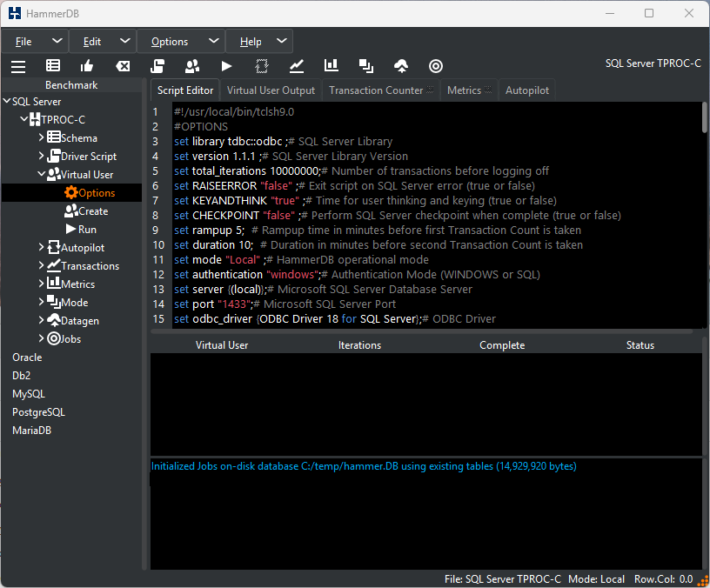The height and width of the screenshot is (588, 710).
Task: Click the hamburger menu toolbar icon
Action: coord(18,66)
